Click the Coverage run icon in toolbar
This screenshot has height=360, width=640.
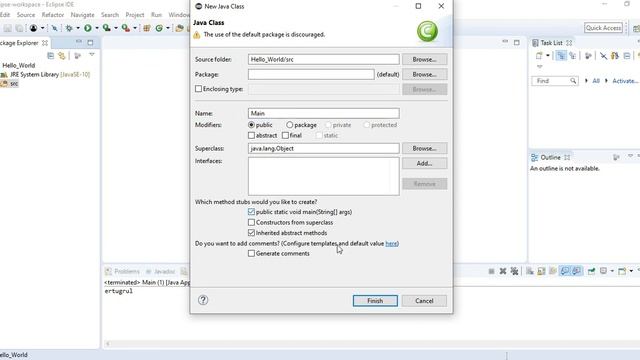point(107,28)
